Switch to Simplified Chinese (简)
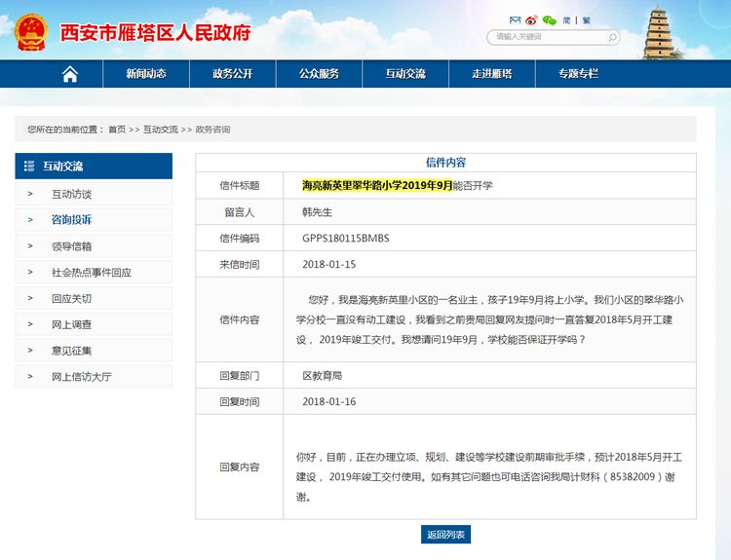 click(x=567, y=19)
